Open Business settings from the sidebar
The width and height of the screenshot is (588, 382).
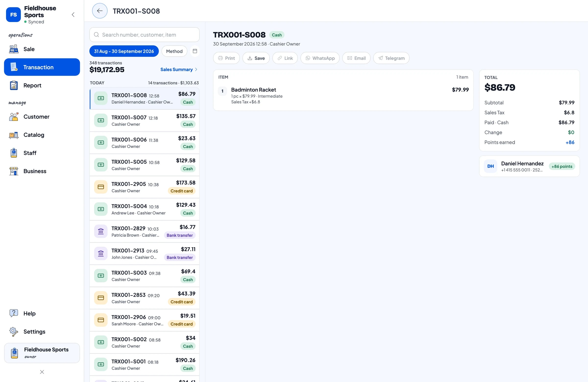(x=42, y=171)
